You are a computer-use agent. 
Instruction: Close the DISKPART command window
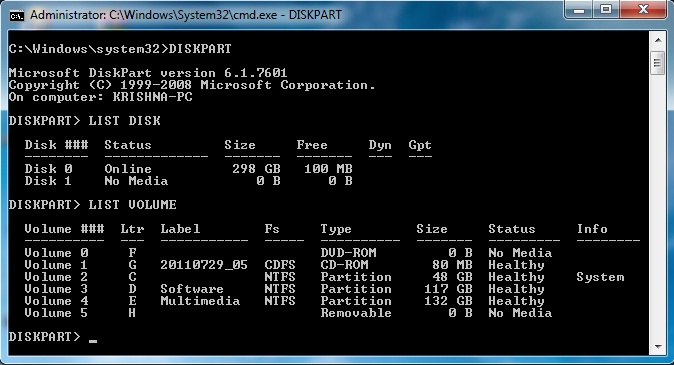[643, 9]
